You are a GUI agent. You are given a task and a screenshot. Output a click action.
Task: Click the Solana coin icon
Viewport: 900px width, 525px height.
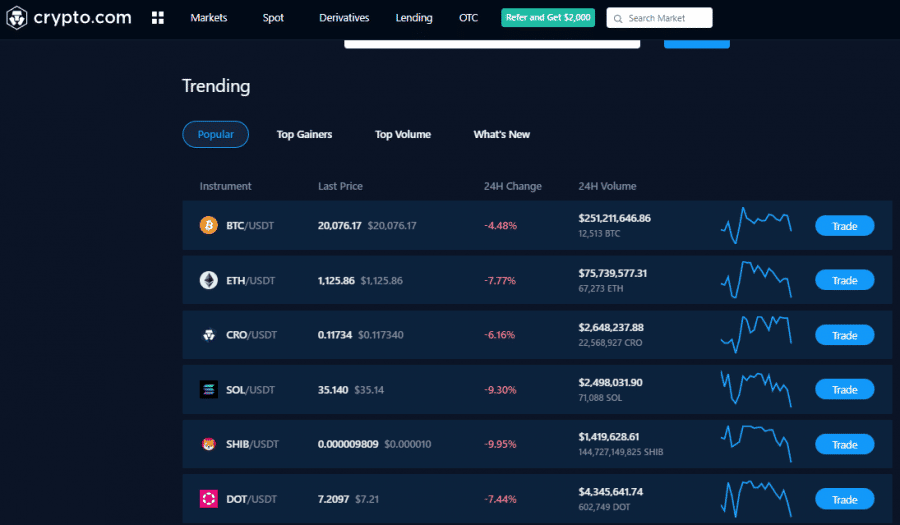(209, 390)
